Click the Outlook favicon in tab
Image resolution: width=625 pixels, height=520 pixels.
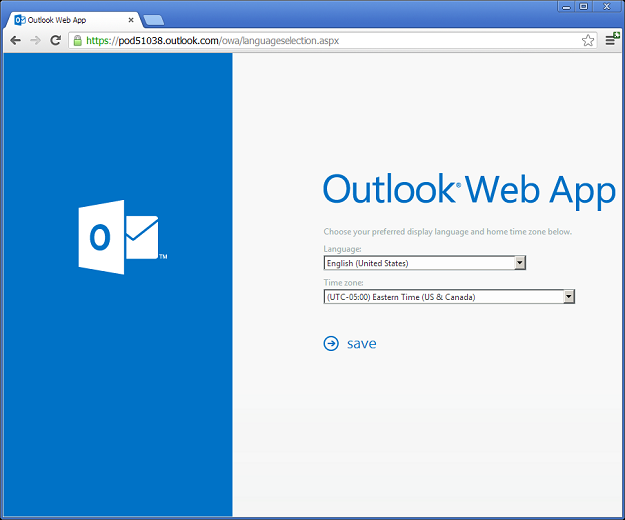[20, 20]
